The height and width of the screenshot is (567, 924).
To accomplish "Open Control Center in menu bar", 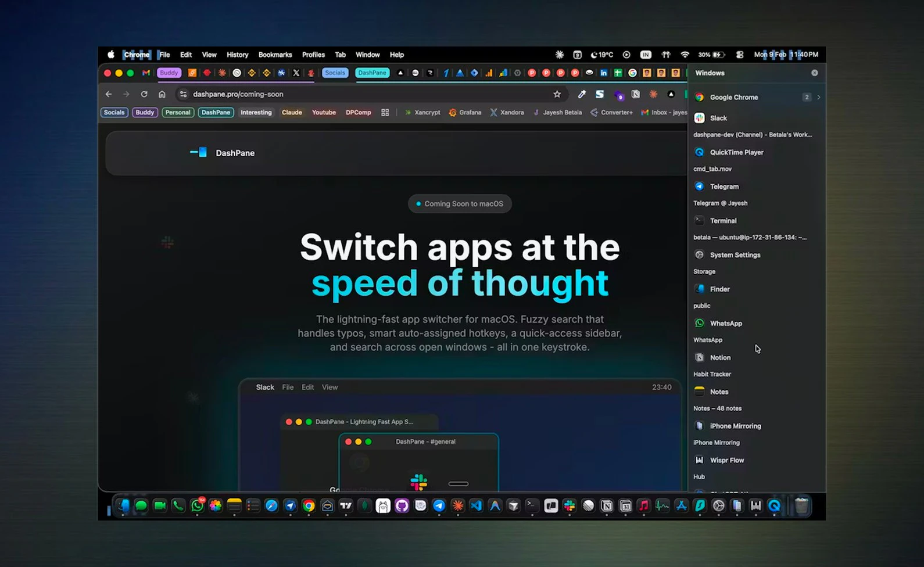I will point(740,55).
